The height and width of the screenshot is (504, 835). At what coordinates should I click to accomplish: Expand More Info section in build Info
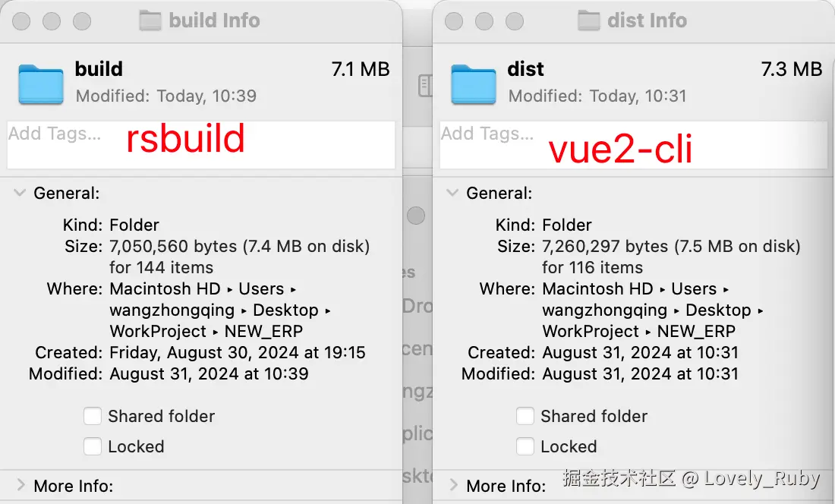click(20, 485)
